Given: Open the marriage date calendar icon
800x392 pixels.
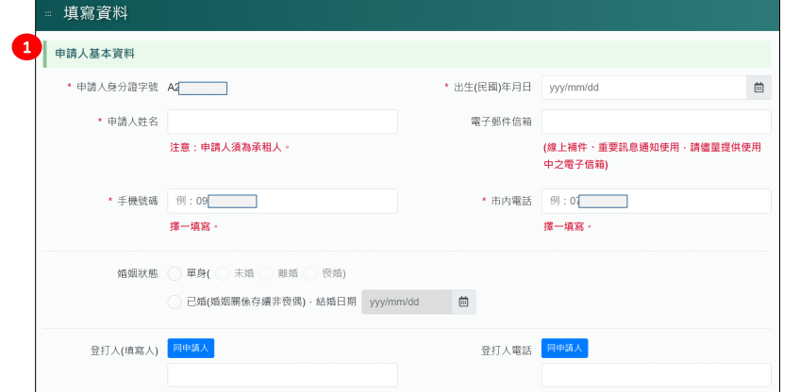Looking at the screenshot, I should point(463,302).
